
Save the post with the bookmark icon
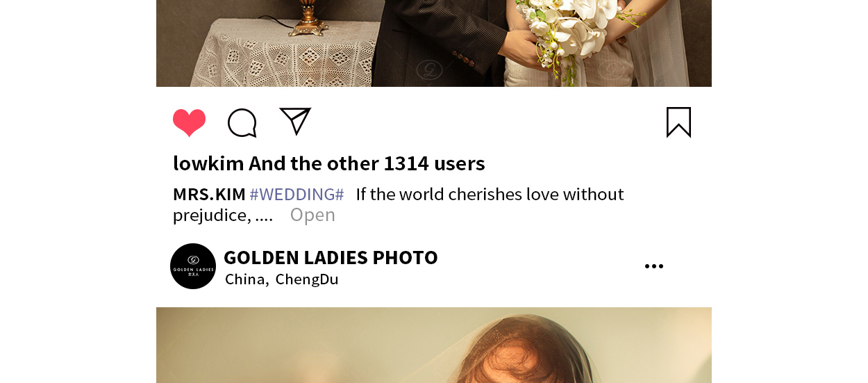(678, 122)
